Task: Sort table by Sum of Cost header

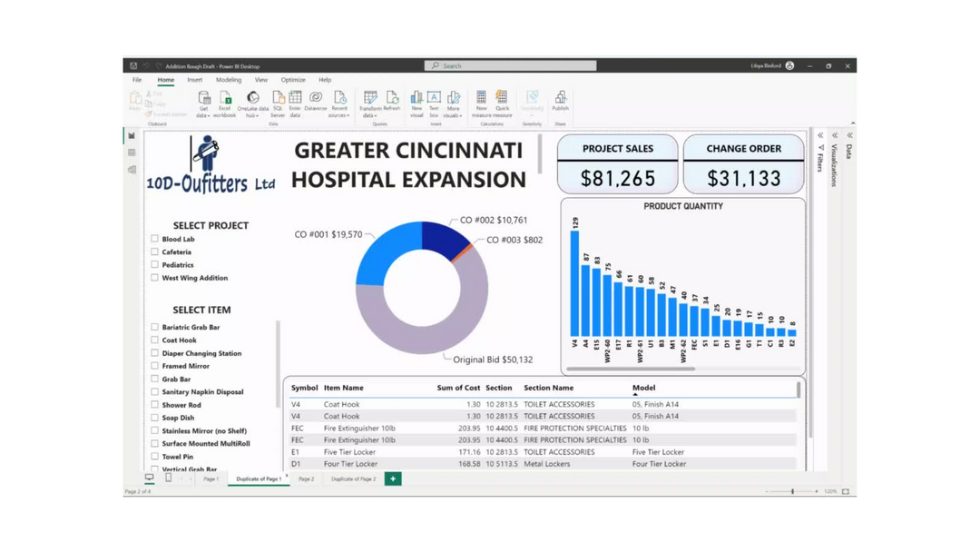Action: 458,388
